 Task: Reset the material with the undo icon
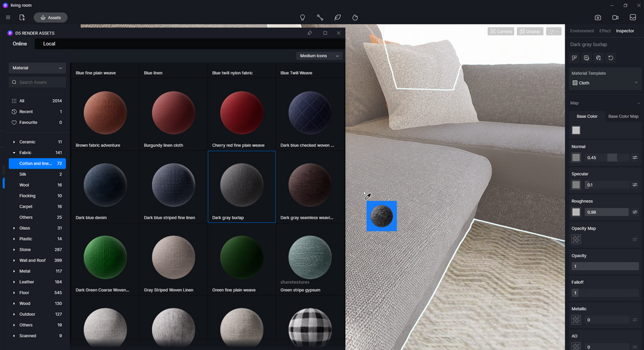611,58
